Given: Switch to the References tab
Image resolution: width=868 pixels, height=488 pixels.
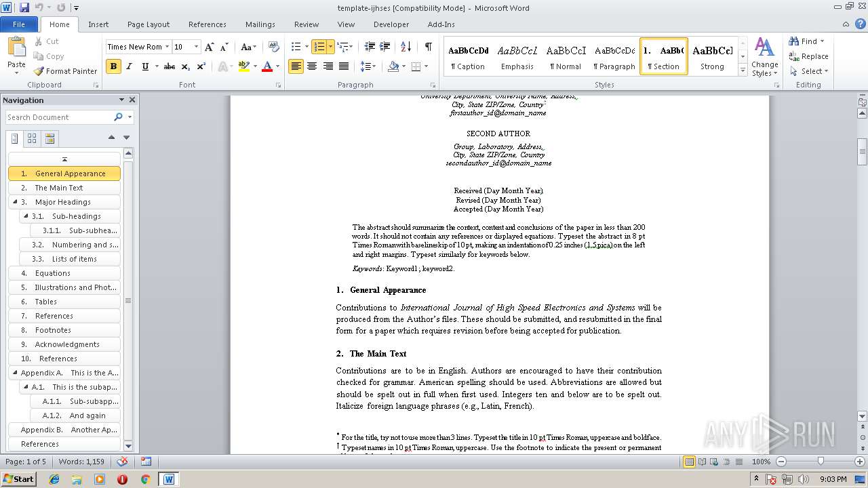Looking at the screenshot, I should coord(208,24).
